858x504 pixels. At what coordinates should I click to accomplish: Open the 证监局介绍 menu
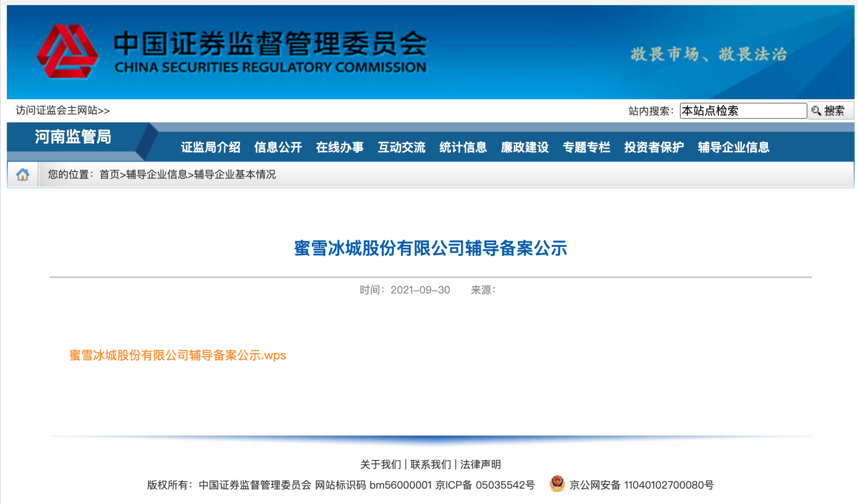(x=211, y=147)
